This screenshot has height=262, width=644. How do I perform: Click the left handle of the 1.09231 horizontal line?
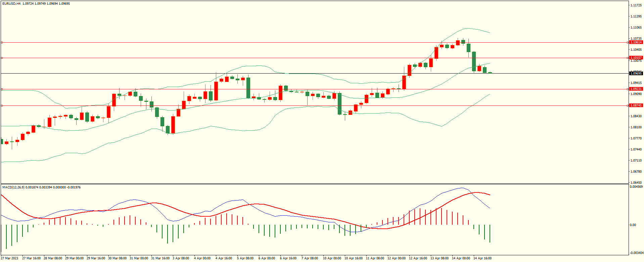[x=2, y=89]
